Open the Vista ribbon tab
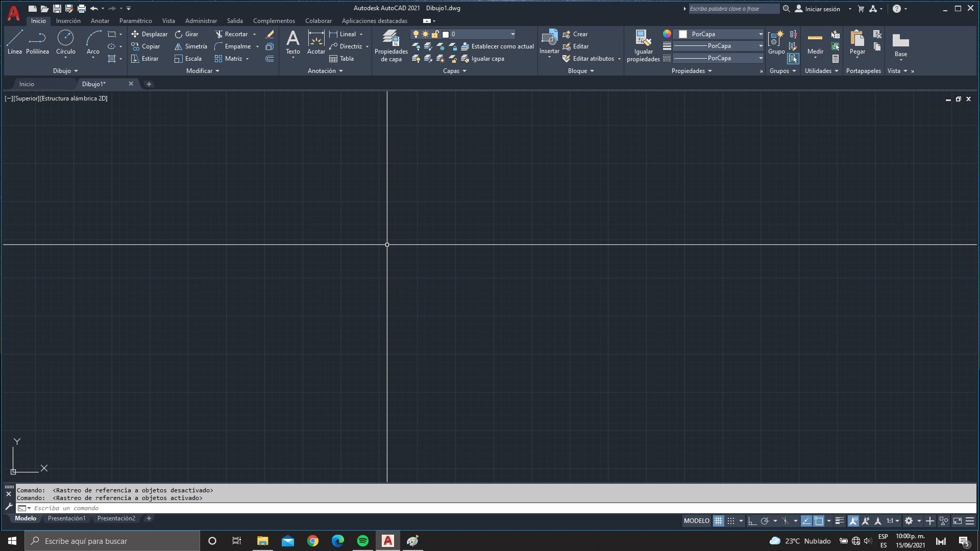The width and height of the screenshot is (980, 551). [x=168, y=21]
